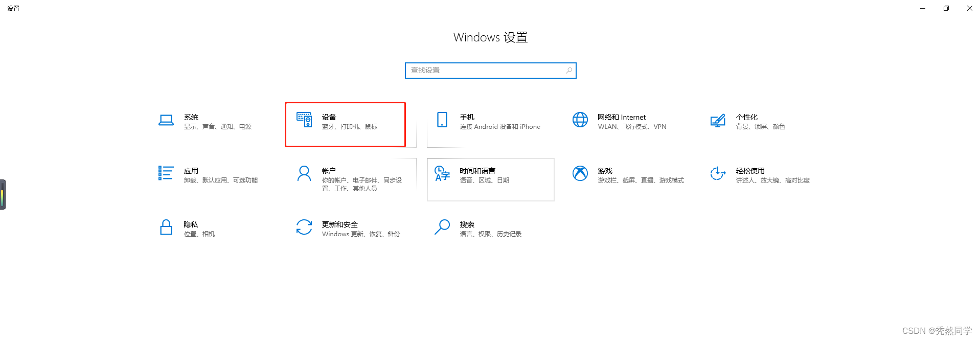Open 轻松使用 settings title

click(750, 171)
